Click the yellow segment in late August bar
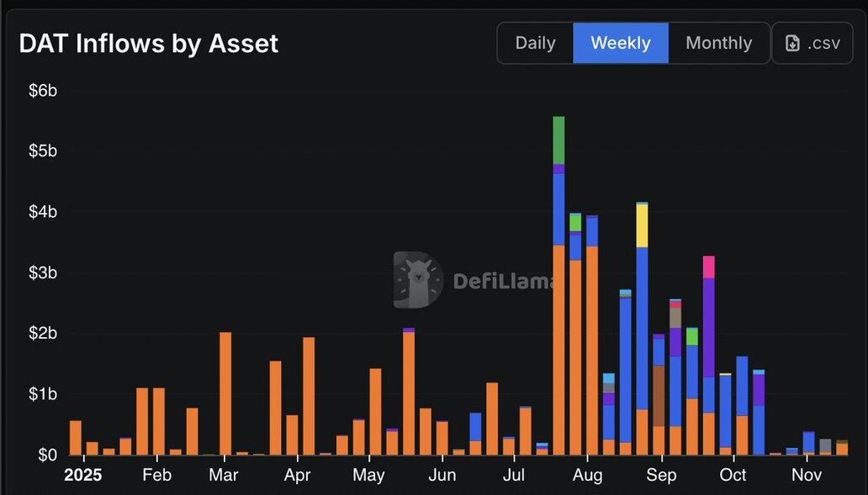868x495 pixels. pyautogui.click(x=642, y=225)
